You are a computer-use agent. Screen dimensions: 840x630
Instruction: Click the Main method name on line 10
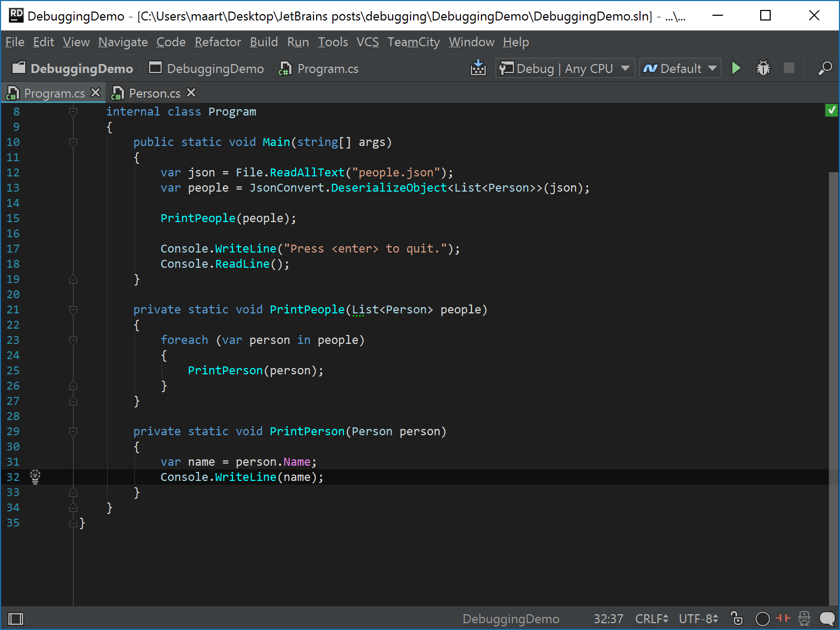coord(277,142)
